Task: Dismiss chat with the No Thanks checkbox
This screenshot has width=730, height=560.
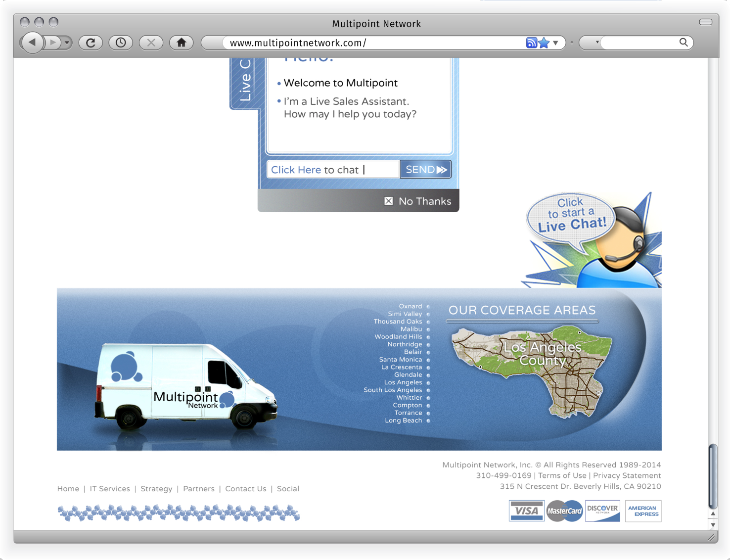Action: 389,201
